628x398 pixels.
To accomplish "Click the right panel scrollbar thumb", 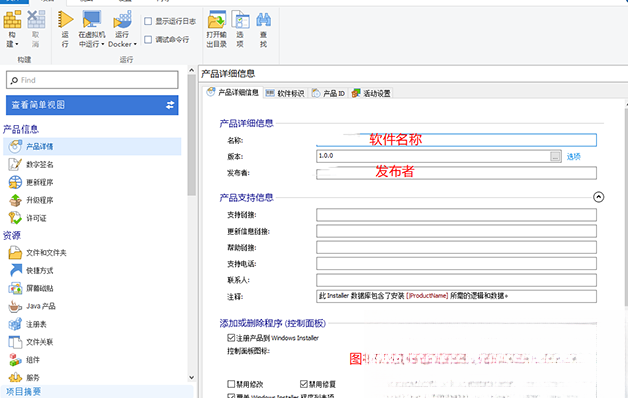I will [x=626, y=208].
